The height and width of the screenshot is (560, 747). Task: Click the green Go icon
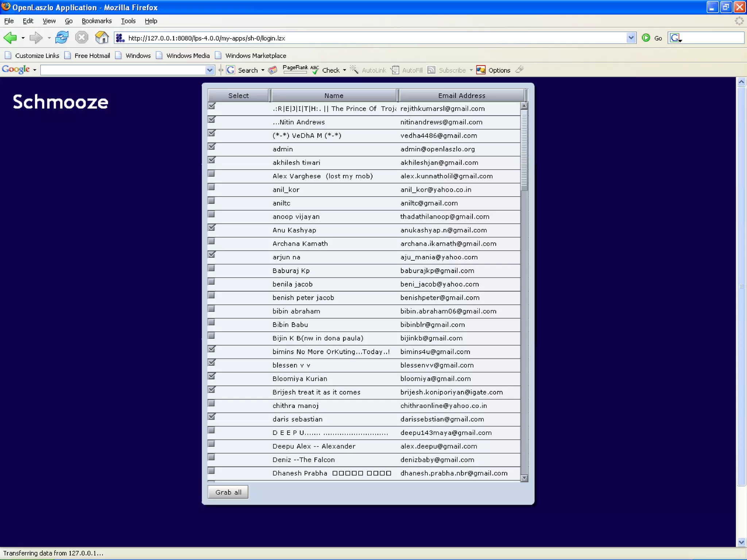(646, 38)
